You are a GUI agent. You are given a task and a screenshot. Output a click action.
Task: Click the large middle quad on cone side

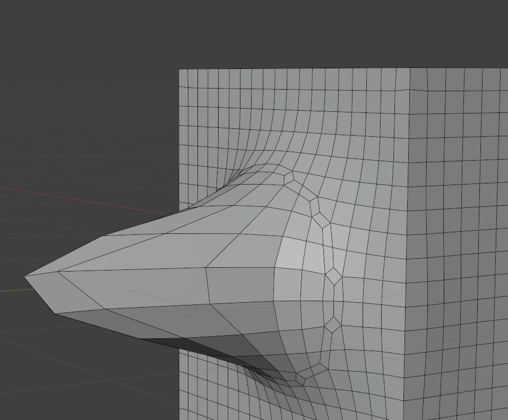click(x=133, y=286)
